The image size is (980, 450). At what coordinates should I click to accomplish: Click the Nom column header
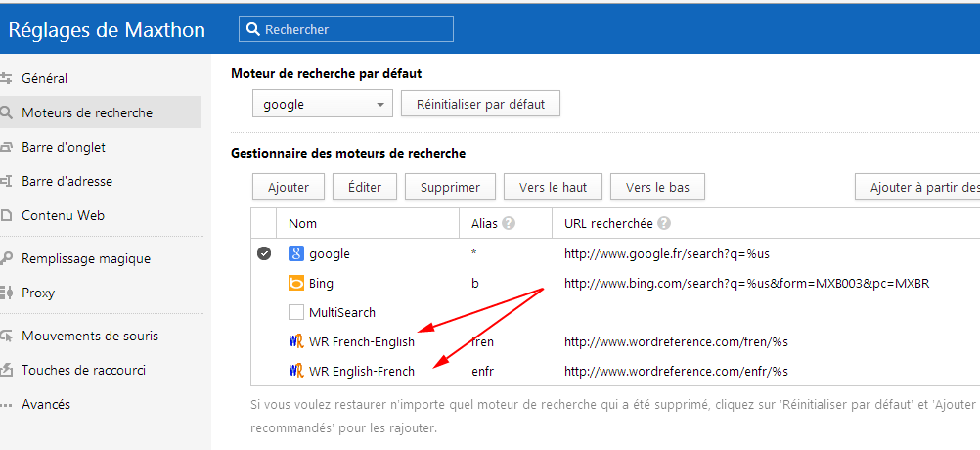click(302, 223)
